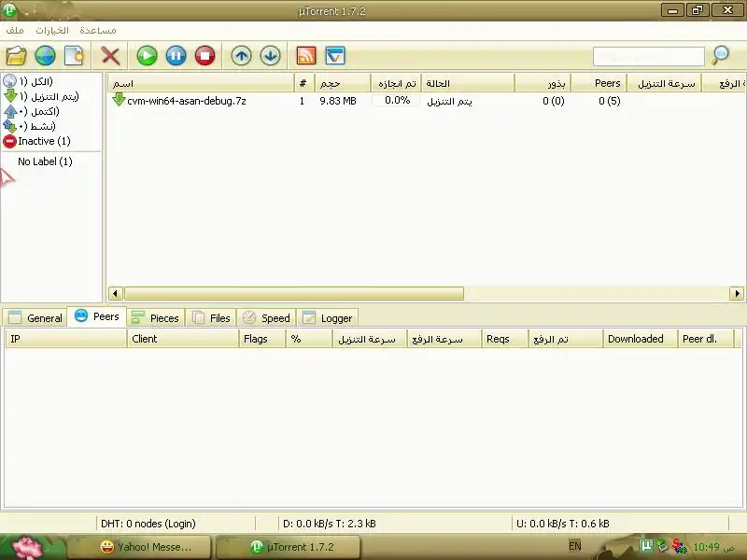Click the download speed status D: 0.0 kB/s
Screen dimensions: 747x560
[330, 524]
